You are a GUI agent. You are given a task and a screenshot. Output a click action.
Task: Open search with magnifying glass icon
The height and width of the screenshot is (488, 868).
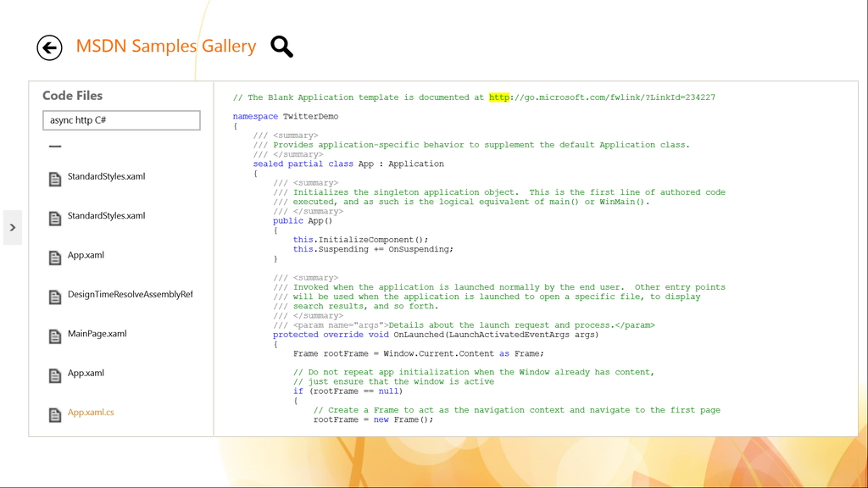281,47
